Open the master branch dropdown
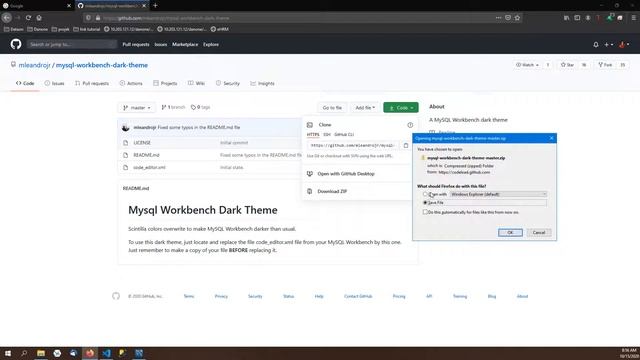 point(137,108)
